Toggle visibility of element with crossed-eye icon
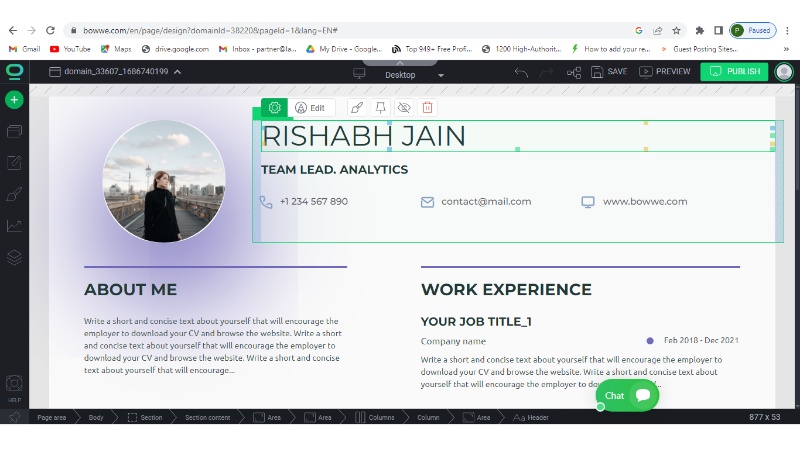Screen dimensions: 800x449 pos(404,108)
